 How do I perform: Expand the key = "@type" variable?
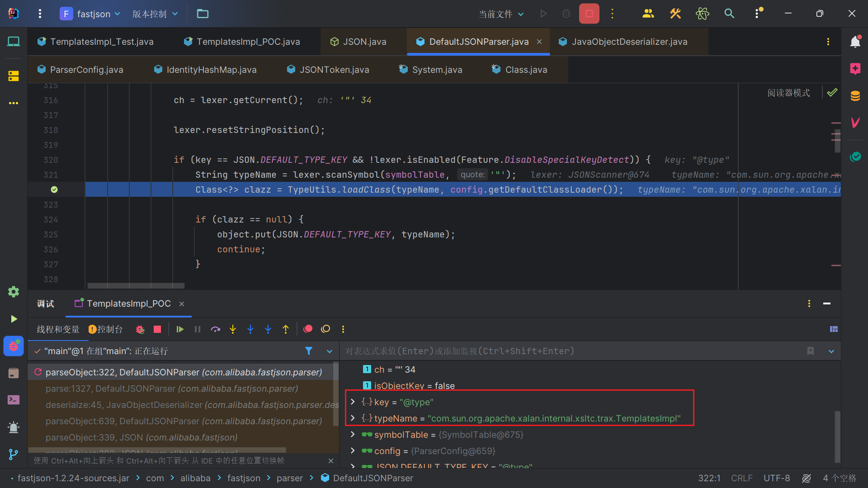pyautogui.click(x=353, y=402)
